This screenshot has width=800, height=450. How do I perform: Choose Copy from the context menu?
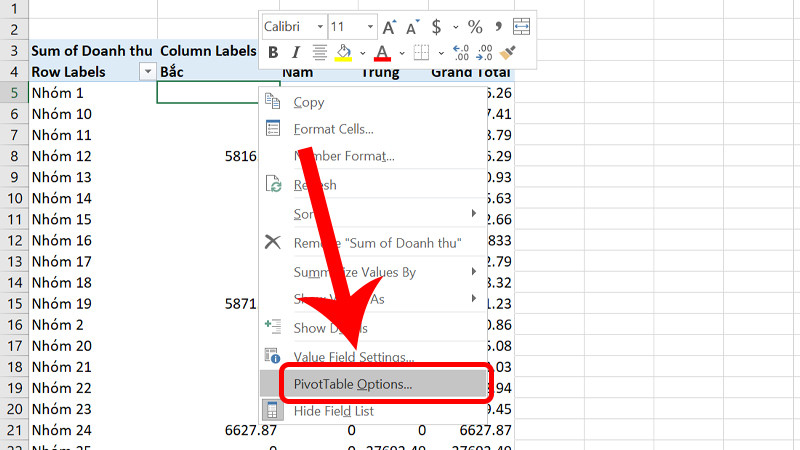coord(308,102)
